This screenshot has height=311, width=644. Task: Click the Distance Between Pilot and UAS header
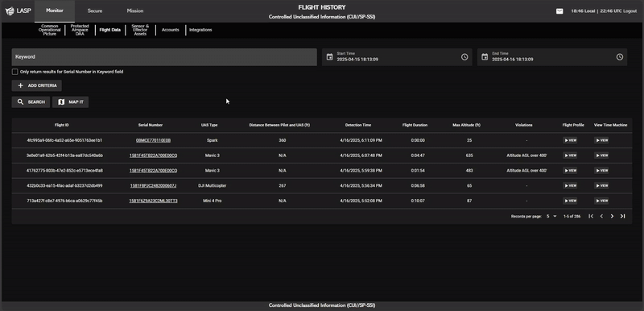(279, 125)
